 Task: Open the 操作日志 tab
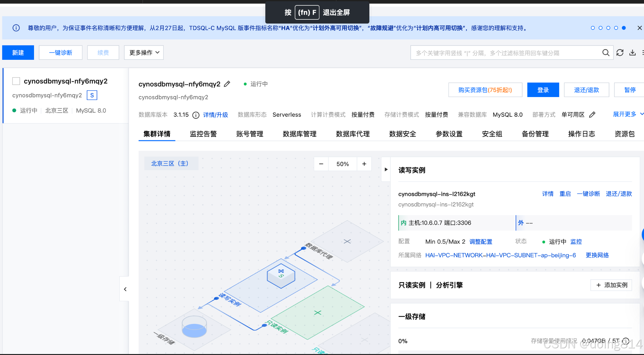[582, 134]
